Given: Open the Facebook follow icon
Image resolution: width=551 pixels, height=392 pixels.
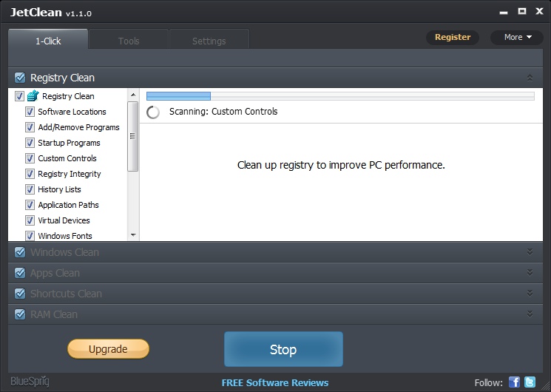Looking at the screenshot, I should pos(514,382).
